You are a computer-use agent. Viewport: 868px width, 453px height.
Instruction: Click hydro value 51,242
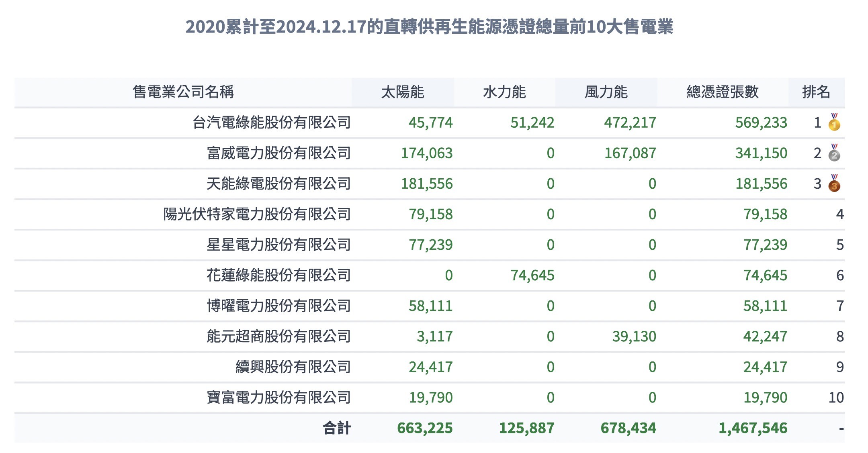coord(532,122)
